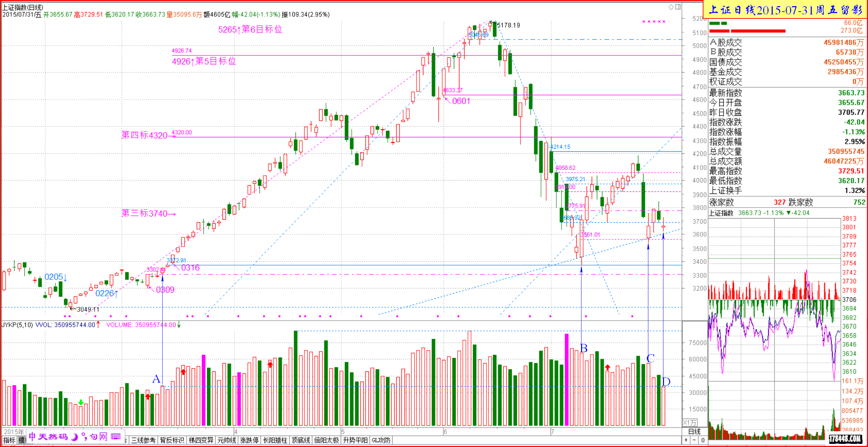Click the 基金成交 row in side panel

coord(786,72)
